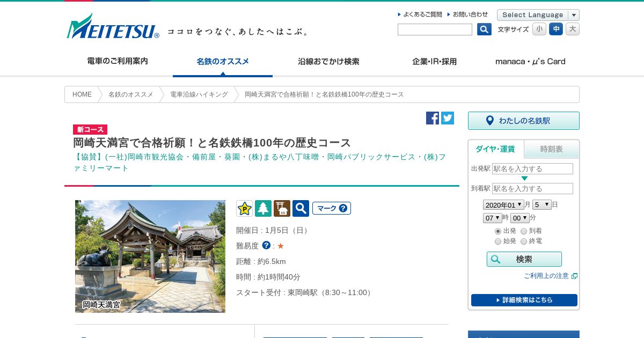
Task: Open the minute dropdown showing 00
Action: [x=519, y=218]
